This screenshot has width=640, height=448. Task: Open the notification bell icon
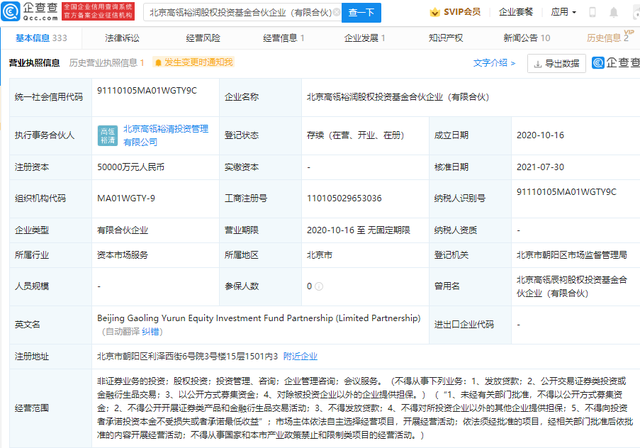pyautogui.click(x=613, y=12)
